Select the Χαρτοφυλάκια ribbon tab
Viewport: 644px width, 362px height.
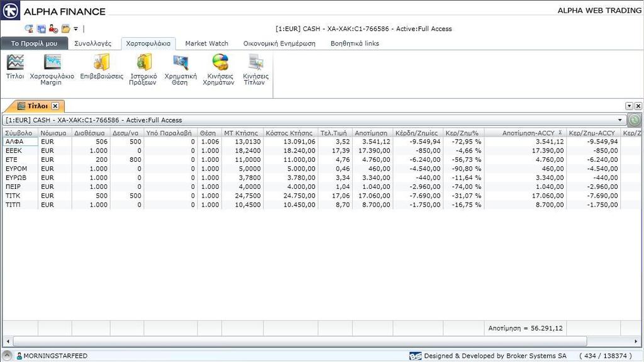tap(148, 43)
